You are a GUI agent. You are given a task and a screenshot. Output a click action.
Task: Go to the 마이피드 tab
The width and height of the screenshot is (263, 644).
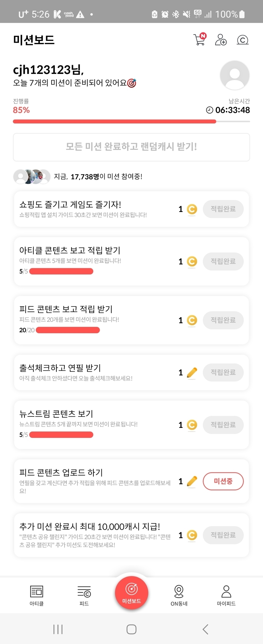point(226,595)
